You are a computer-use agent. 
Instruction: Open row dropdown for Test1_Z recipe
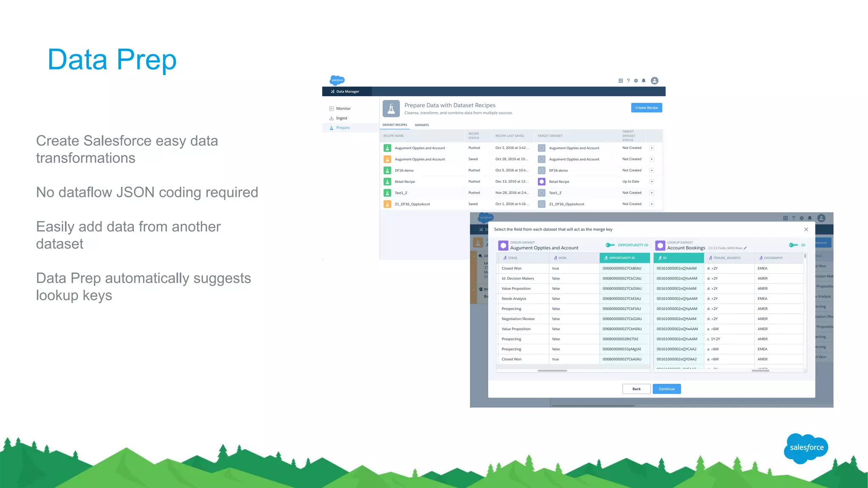652,193
